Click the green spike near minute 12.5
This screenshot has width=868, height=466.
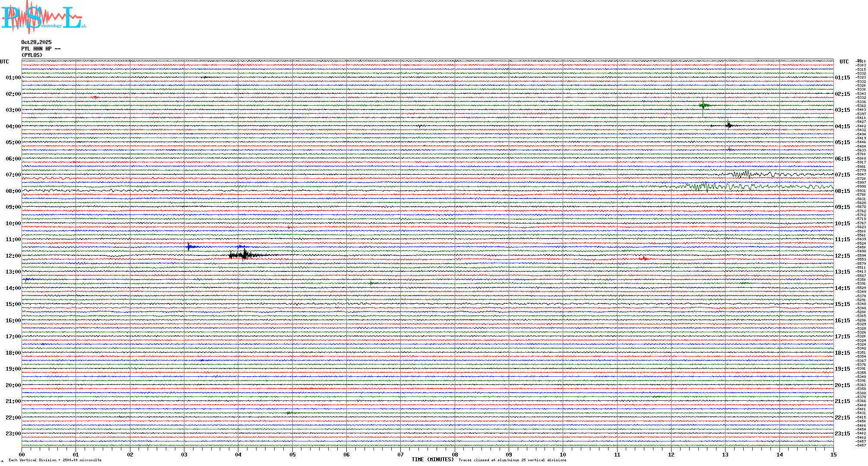click(x=703, y=105)
